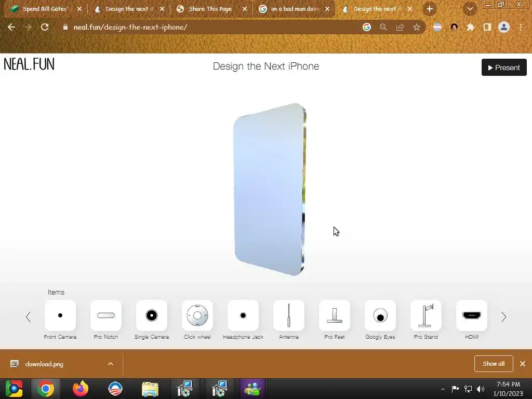Show more items with right arrow
Image resolution: width=532 pixels, height=399 pixels.
504,317
